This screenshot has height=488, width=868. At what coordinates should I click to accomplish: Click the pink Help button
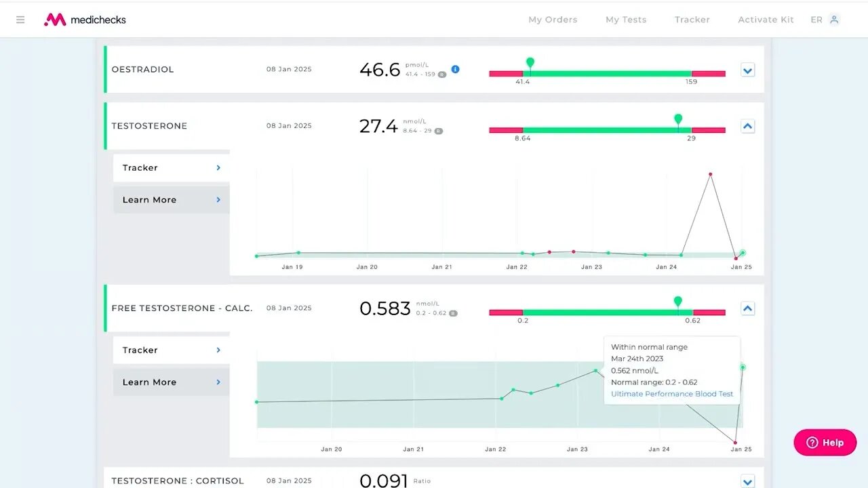click(825, 443)
